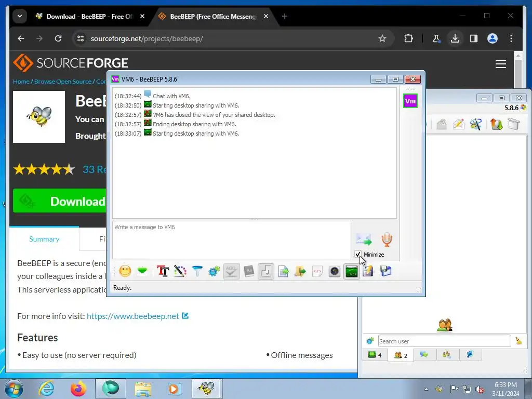Click the screenshot camera icon
Screen dimensions: 532x399
click(x=335, y=271)
